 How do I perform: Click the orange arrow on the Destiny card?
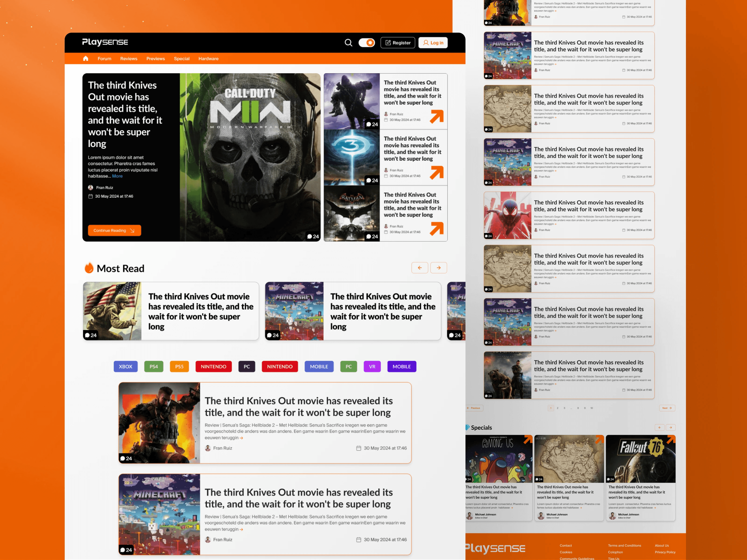437,116
